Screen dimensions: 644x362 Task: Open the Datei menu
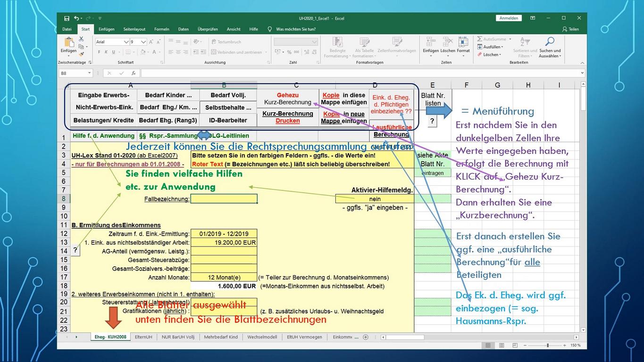click(67, 29)
